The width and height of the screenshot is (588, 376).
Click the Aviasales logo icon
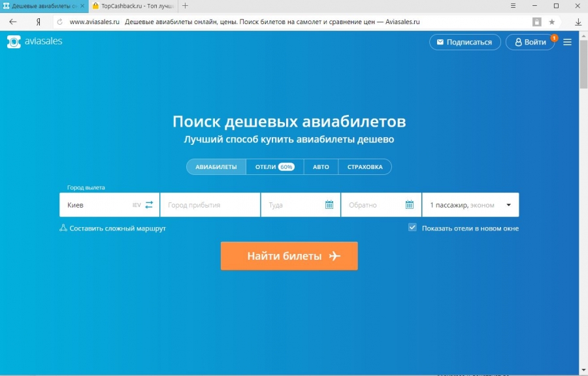(x=14, y=42)
